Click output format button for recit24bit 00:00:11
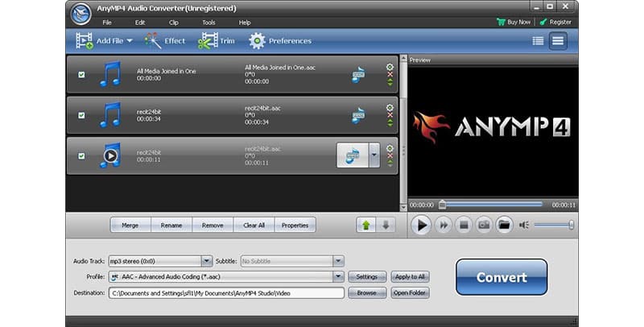Screen dimensions: 644x327 pos(353,155)
